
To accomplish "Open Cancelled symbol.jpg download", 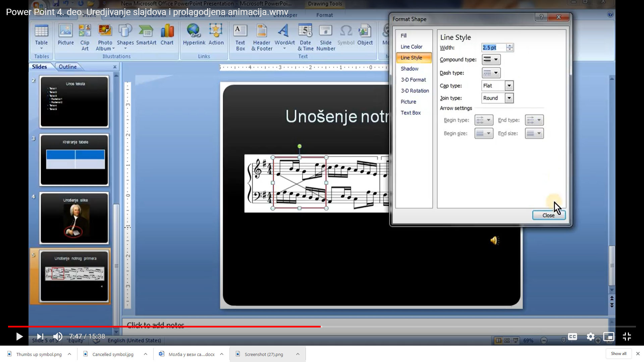I will 113,354.
